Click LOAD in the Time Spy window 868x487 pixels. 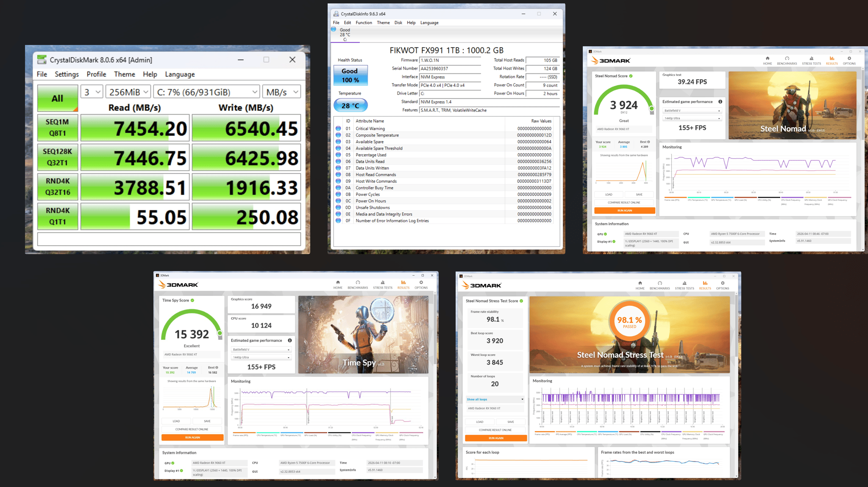176,421
